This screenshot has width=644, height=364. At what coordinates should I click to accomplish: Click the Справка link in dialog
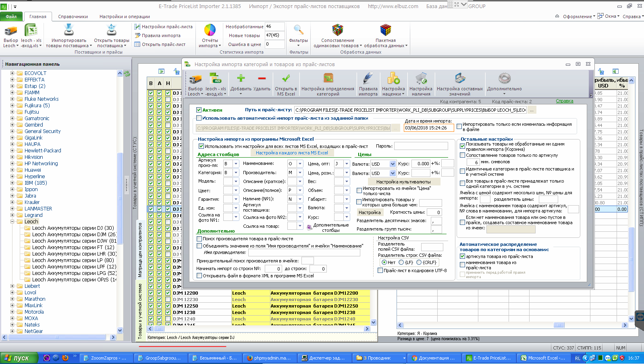pos(564,101)
